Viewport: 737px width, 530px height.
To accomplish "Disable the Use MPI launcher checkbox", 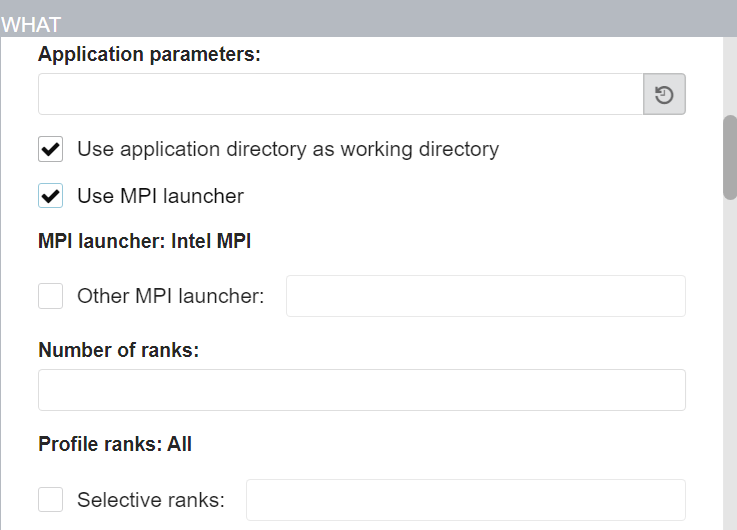I will pyautogui.click(x=51, y=196).
